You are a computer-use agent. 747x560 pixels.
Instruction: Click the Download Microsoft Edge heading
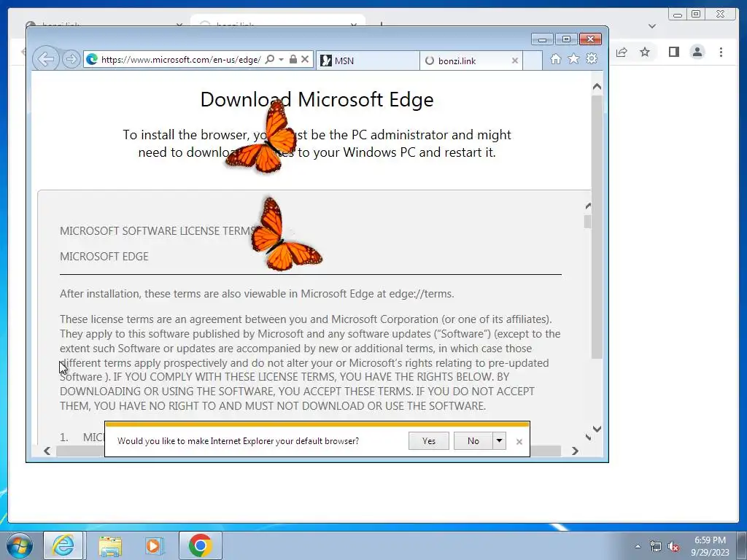click(x=317, y=99)
